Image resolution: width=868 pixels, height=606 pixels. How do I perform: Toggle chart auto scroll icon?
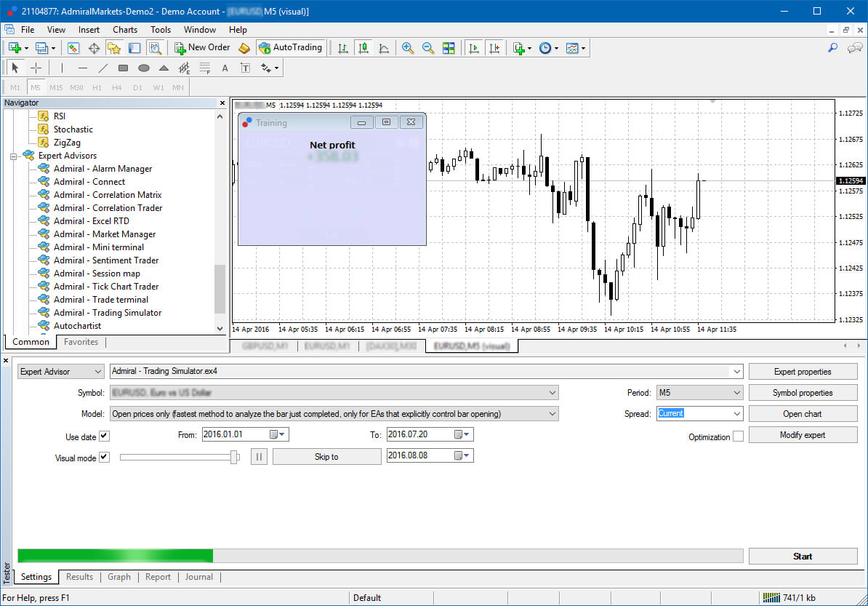[x=473, y=48]
